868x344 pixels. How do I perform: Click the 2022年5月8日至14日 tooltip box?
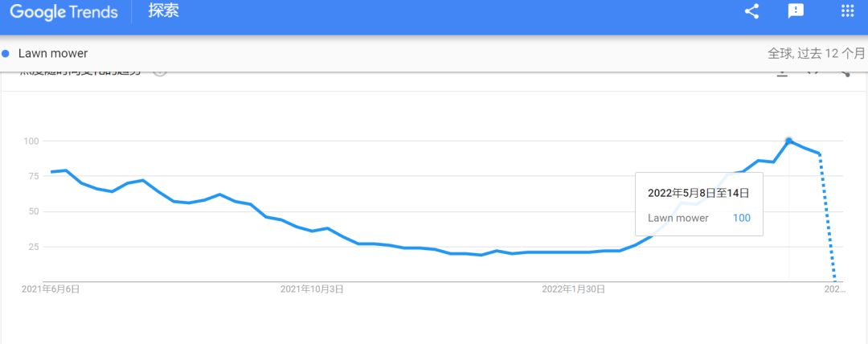coord(698,204)
